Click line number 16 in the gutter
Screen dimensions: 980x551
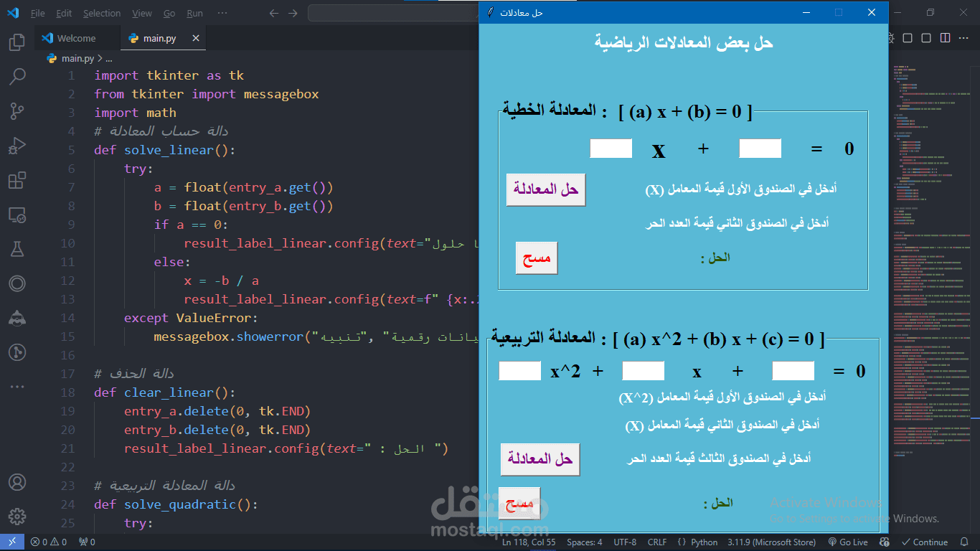[x=67, y=355]
